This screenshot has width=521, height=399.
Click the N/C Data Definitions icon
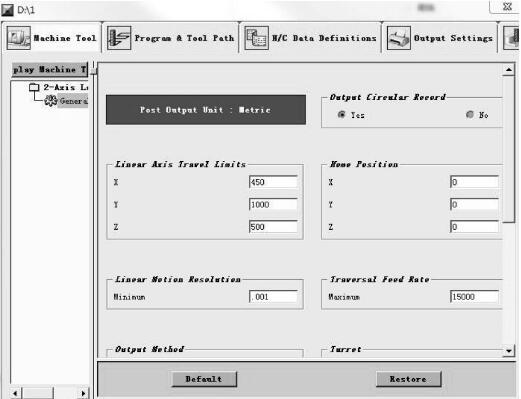(x=256, y=38)
